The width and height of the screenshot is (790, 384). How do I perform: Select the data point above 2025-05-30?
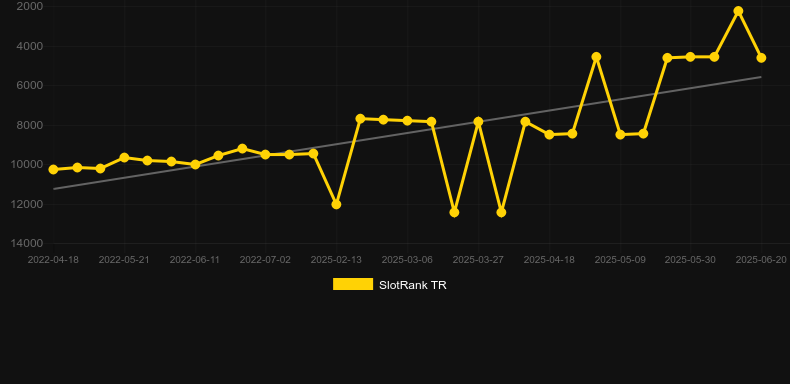[690, 57]
